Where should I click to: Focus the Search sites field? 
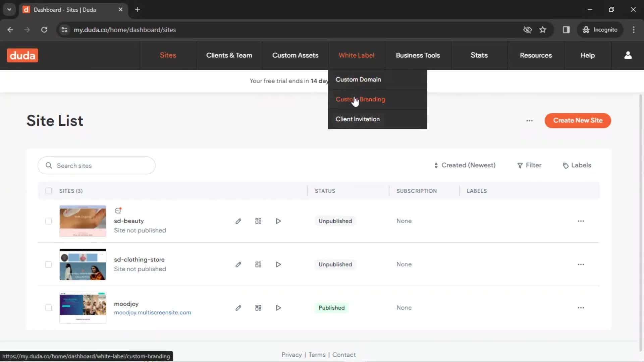[x=97, y=166]
